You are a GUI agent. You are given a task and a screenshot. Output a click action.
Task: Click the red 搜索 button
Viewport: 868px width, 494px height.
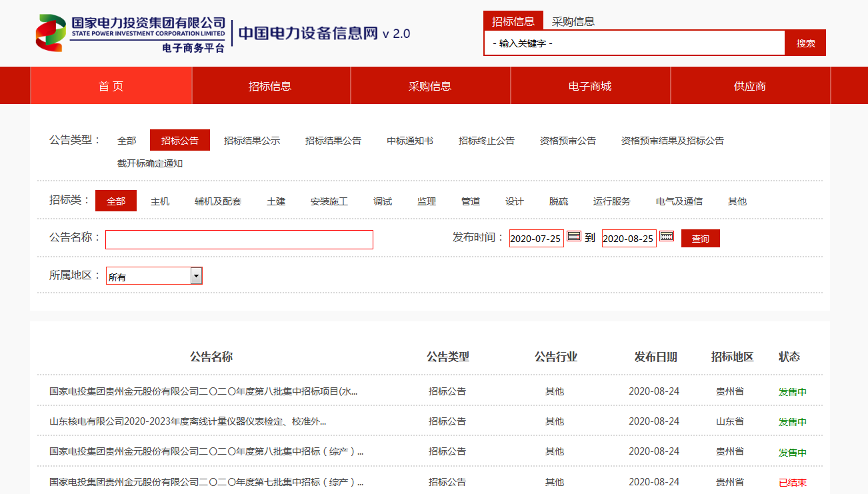click(806, 43)
